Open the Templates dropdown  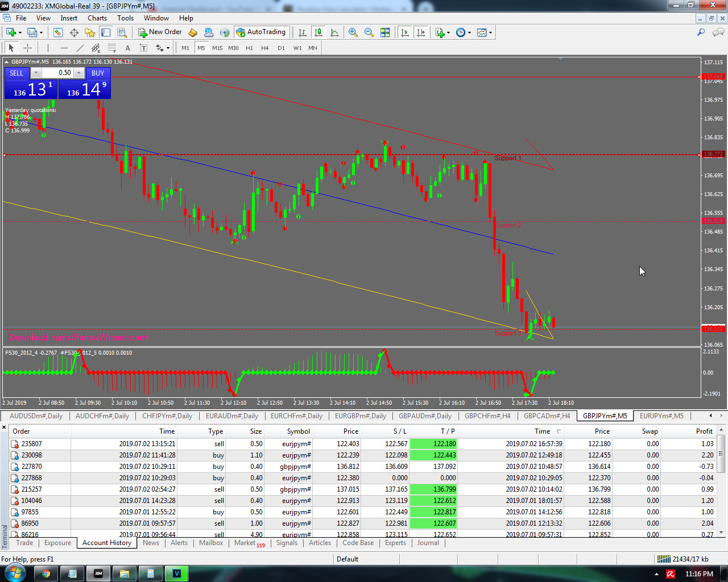(x=490, y=32)
